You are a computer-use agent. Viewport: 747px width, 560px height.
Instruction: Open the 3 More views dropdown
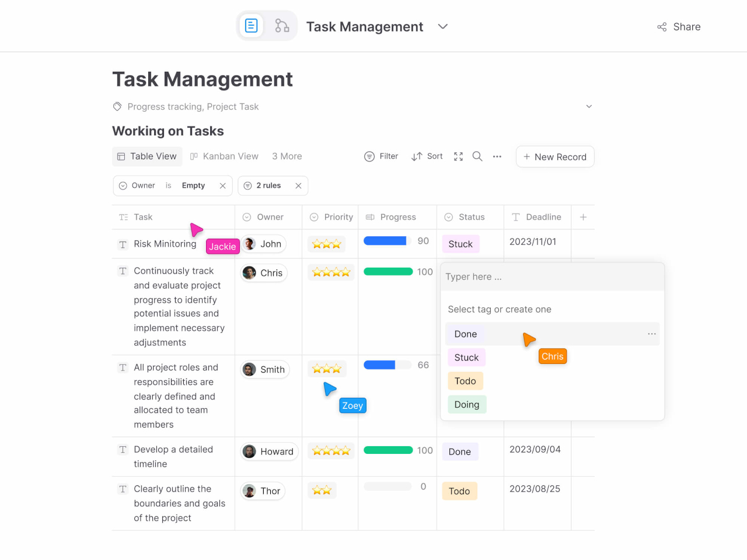[287, 156]
